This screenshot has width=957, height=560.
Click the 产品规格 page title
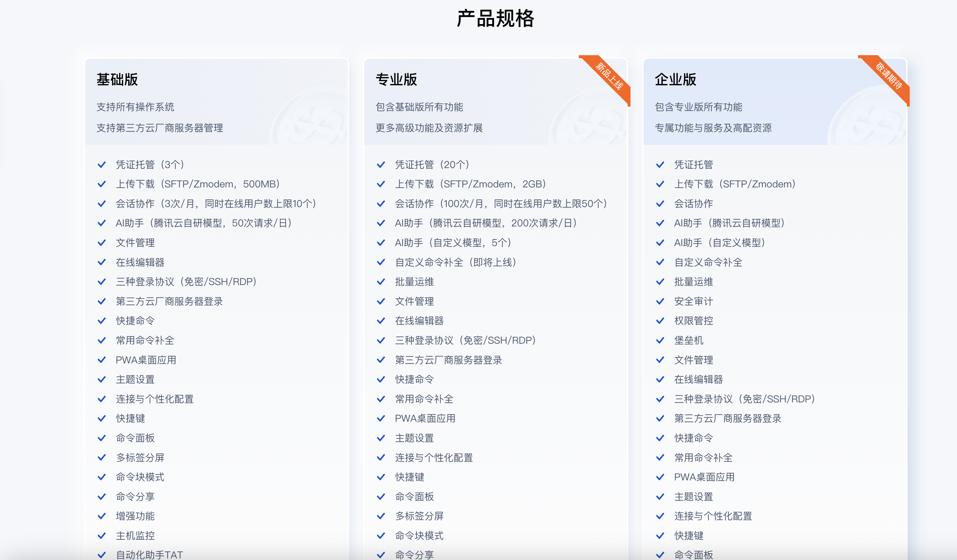[x=495, y=18]
